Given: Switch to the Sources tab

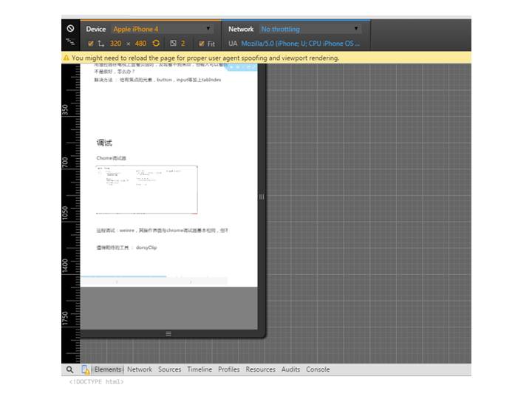Looking at the screenshot, I should [169, 369].
